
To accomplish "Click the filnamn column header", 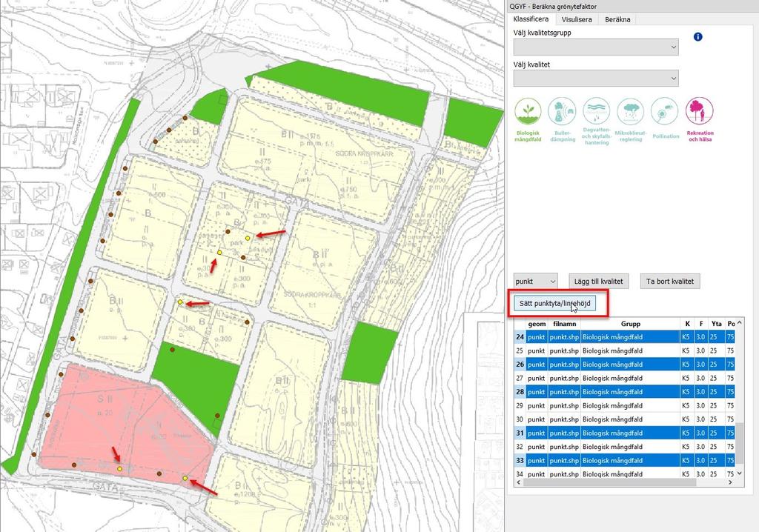I will (x=564, y=324).
